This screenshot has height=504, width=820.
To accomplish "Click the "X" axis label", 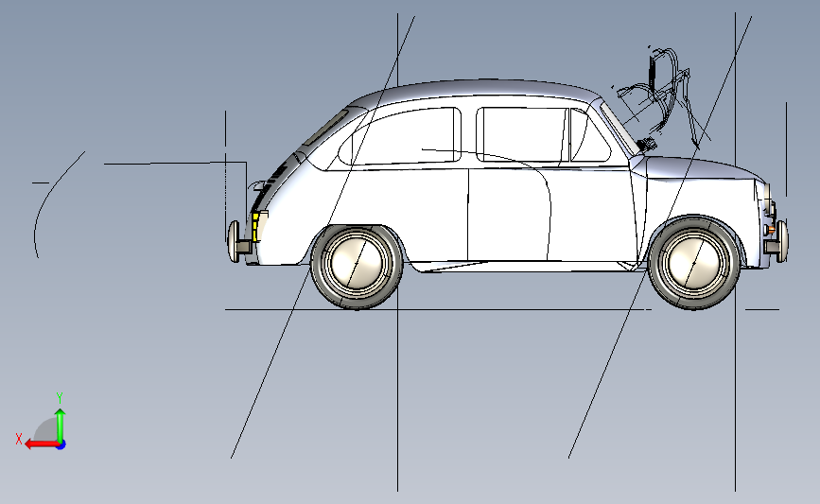I will click(x=18, y=439).
